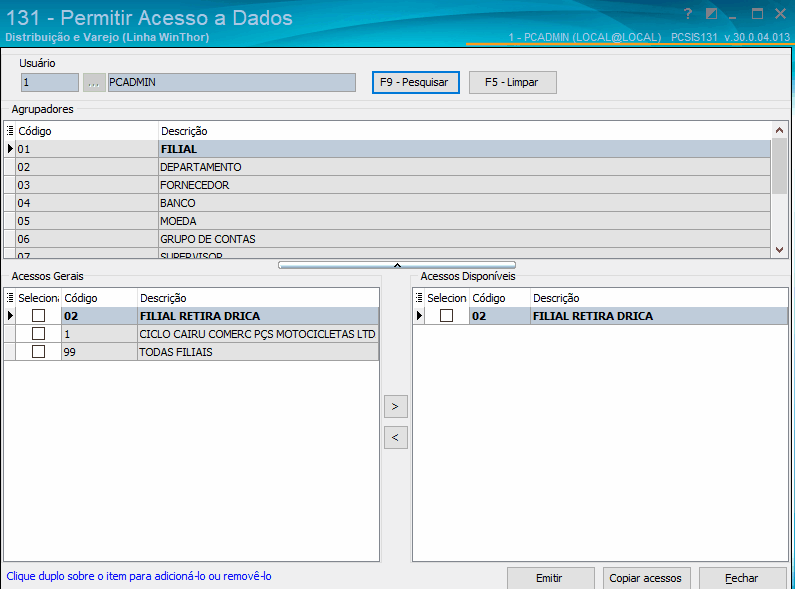Select the DEPARTAMENTO row
This screenshot has width=795, height=589.
[x=388, y=167]
